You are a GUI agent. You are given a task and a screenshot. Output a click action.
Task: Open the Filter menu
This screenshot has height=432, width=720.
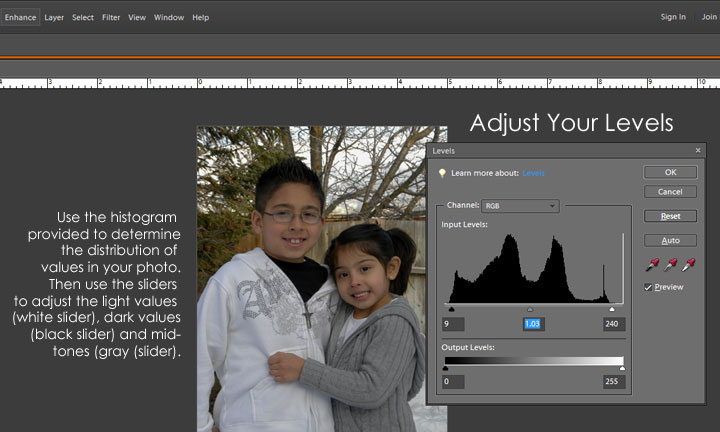(x=111, y=17)
